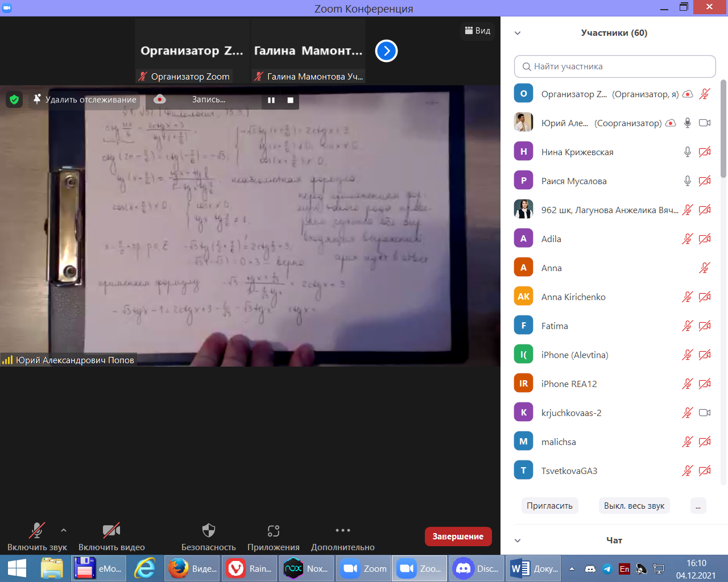
Task: Open audio options caret beside Включить звук
Action: (64, 530)
